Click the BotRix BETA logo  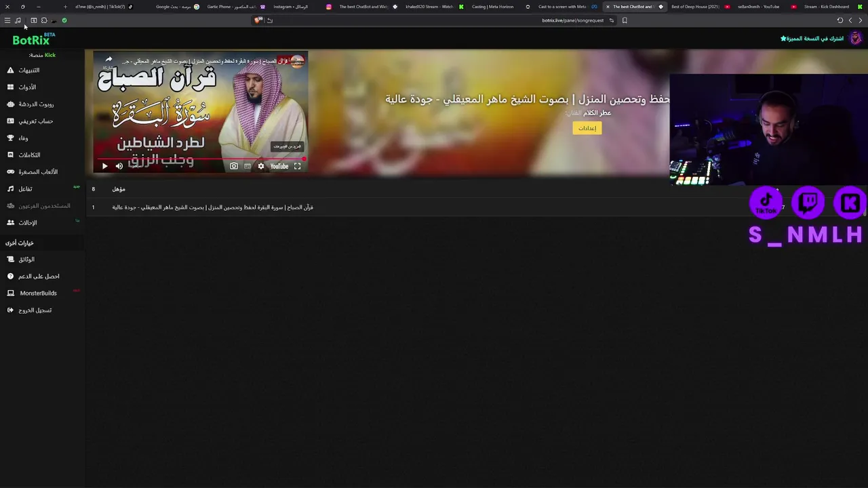coord(33,39)
